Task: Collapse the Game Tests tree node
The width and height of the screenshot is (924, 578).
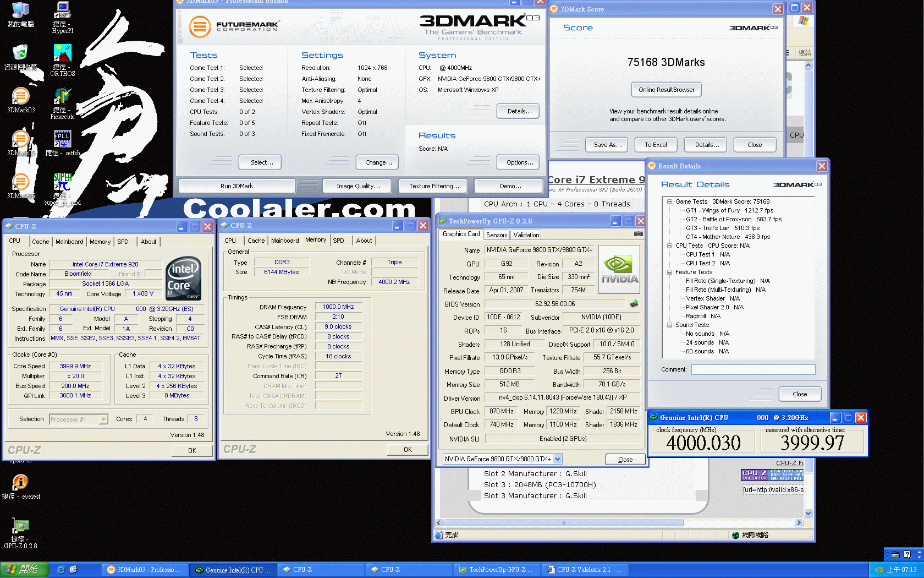Action: coord(669,202)
